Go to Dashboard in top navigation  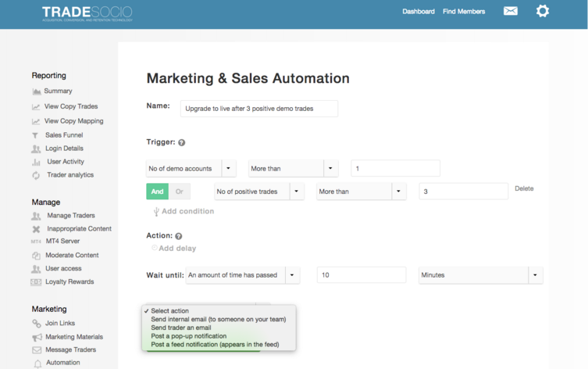tap(418, 12)
